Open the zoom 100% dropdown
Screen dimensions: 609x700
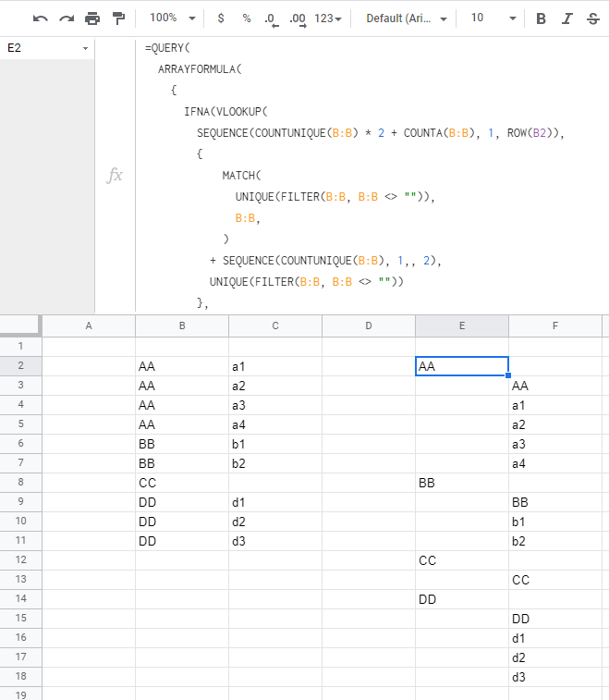coord(173,18)
